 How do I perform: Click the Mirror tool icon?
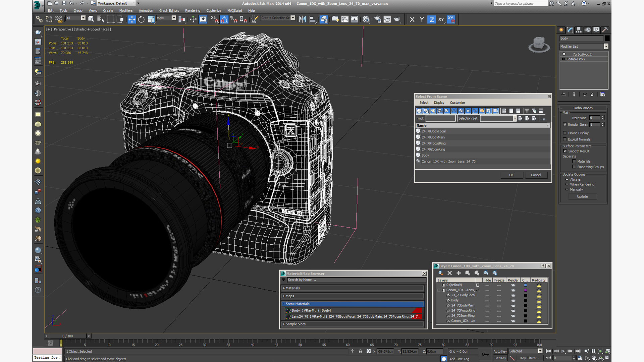pos(302,19)
